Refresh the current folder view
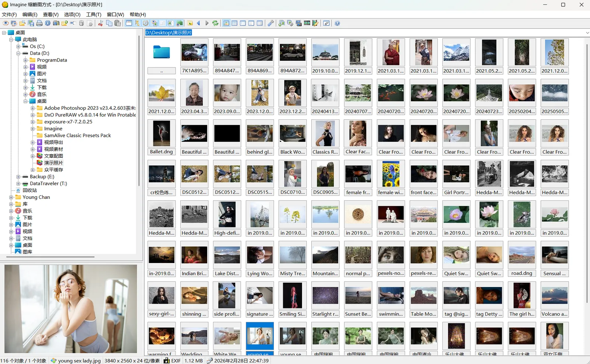 [x=215, y=23]
